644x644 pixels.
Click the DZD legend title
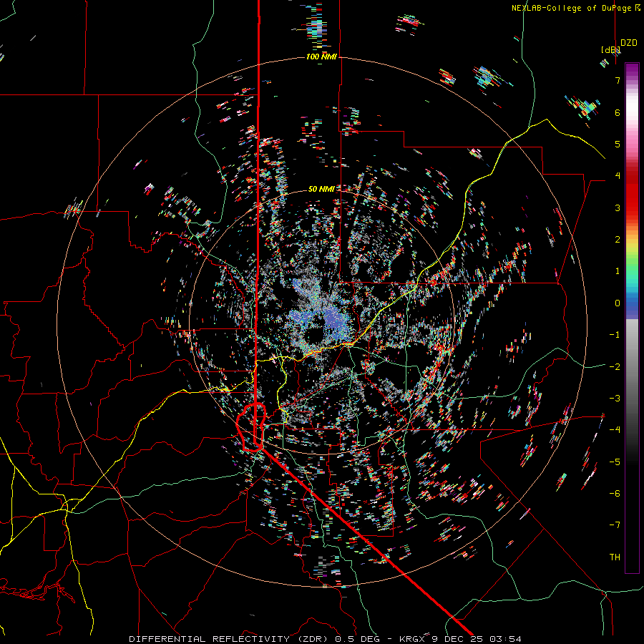pos(629,43)
